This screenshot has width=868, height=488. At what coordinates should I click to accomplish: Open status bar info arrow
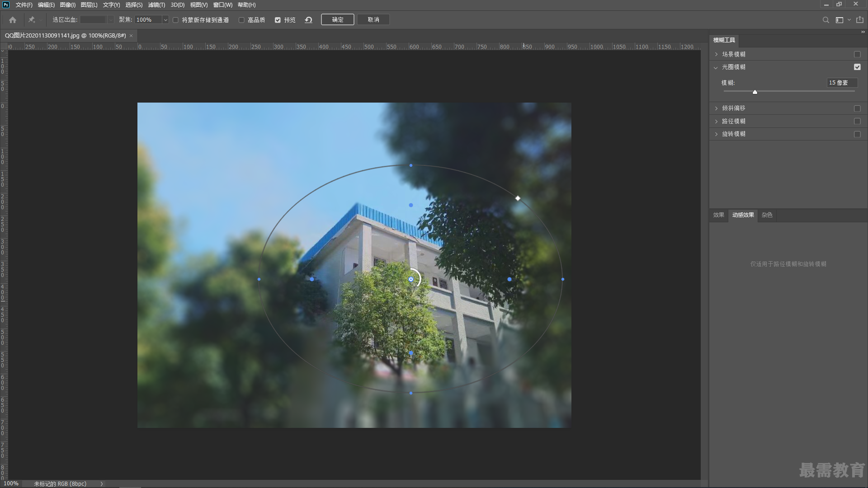(x=102, y=483)
